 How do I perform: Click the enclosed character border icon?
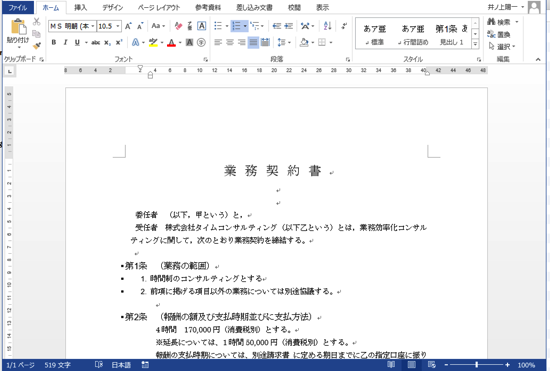(201, 26)
